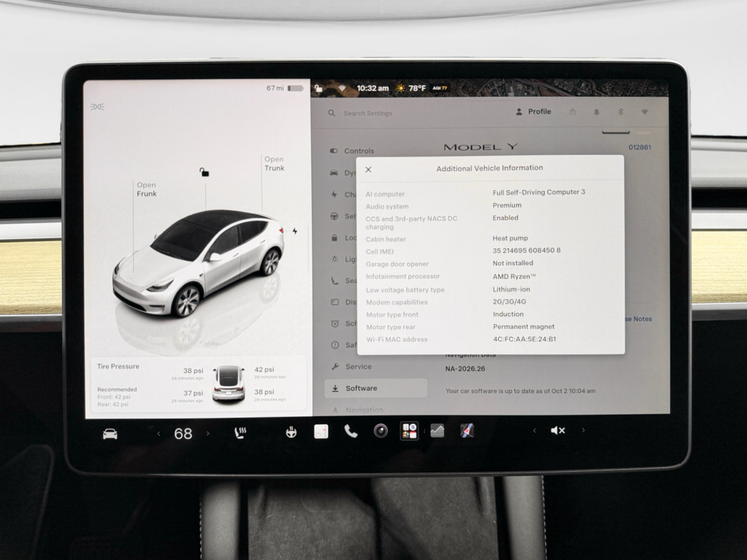This screenshot has height=560, width=747.
Task: Open Bluetooth settings icon
Action: pos(620,112)
